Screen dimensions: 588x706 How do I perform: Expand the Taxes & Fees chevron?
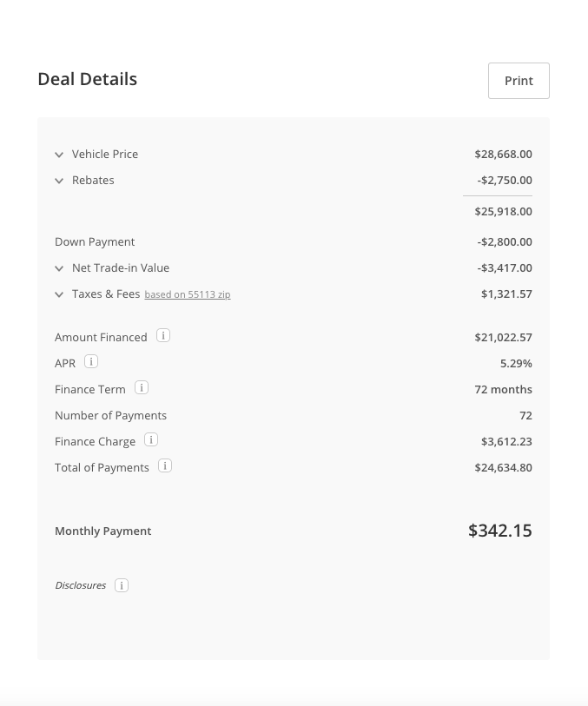tap(59, 294)
